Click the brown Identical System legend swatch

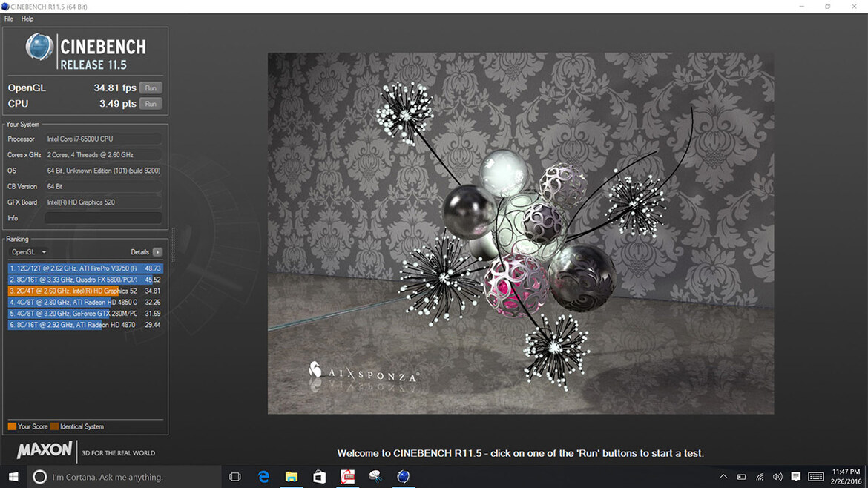54,426
